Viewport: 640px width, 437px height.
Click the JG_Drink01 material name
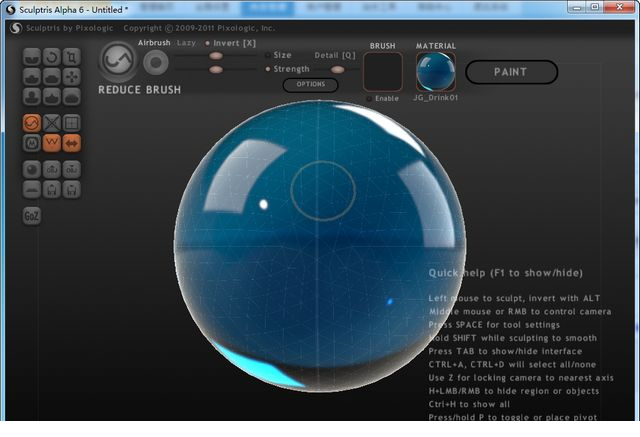coord(436,98)
